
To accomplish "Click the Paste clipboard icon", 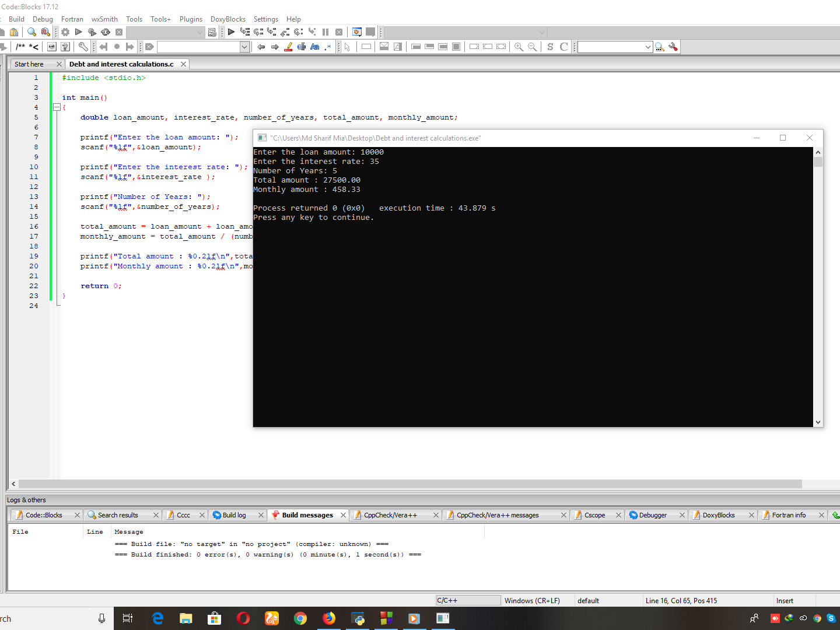I will [x=14, y=32].
